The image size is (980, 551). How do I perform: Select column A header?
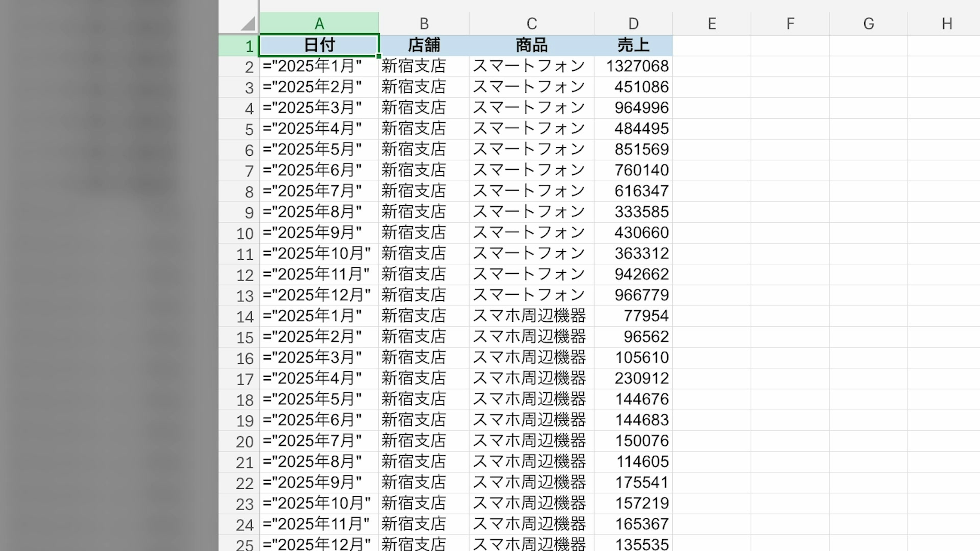pos(319,23)
